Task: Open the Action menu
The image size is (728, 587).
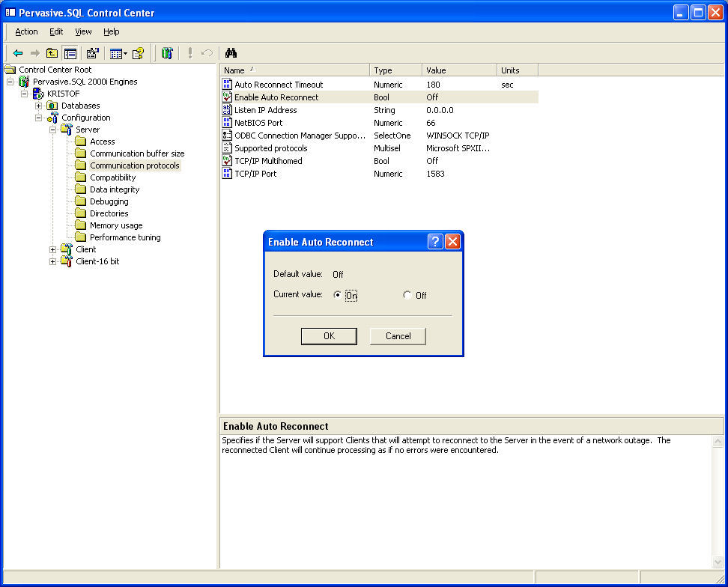Action: (26, 31)
